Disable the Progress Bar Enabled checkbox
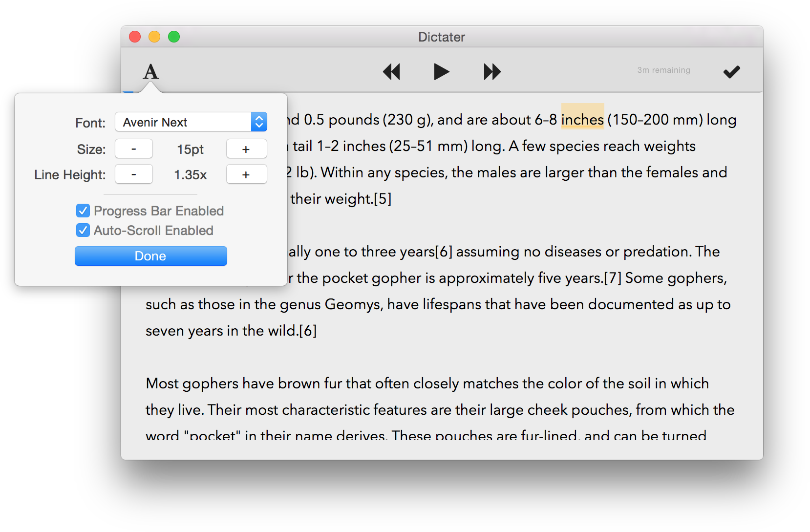 [x=83, y=211]
